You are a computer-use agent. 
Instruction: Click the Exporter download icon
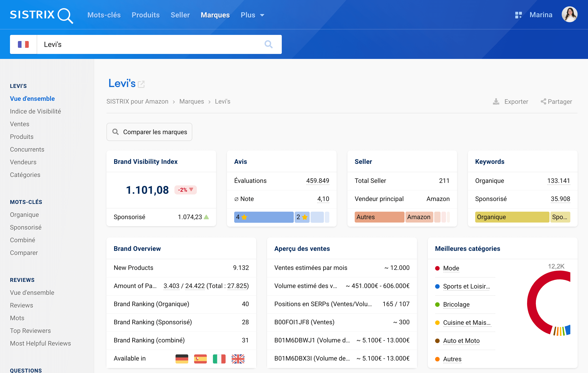tap(496, 101)
